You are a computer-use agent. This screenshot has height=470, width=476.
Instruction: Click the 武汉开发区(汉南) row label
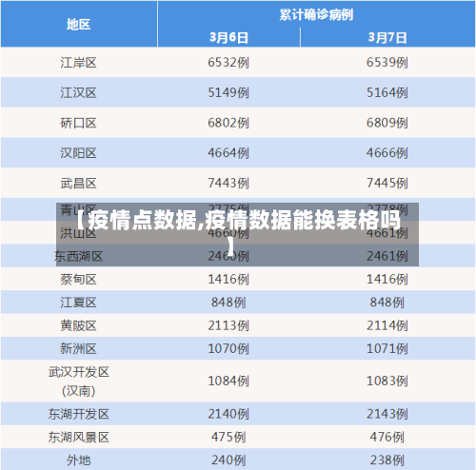pyautogui.click(x=79, y=382)
